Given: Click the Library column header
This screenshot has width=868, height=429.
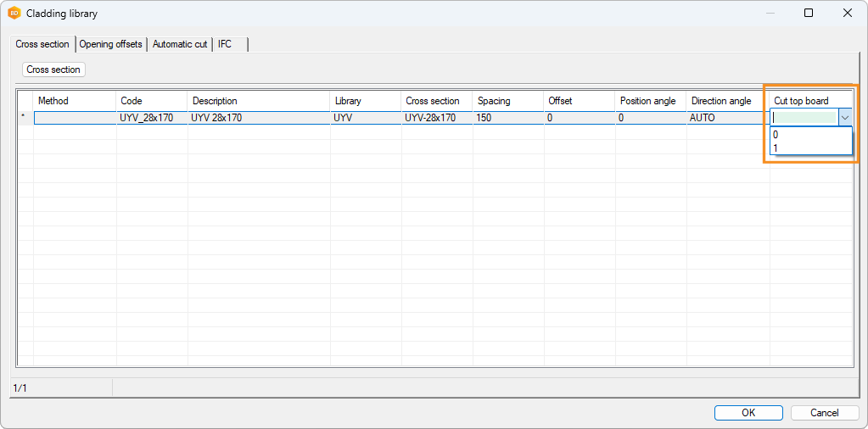Looking at the screenshot, I should coord(365,101).
